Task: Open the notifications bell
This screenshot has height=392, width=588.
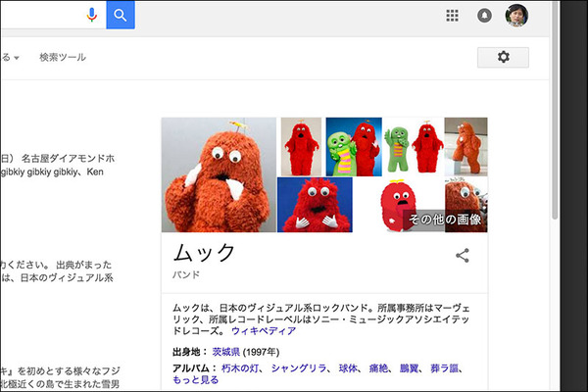Action: coord(484,16)
